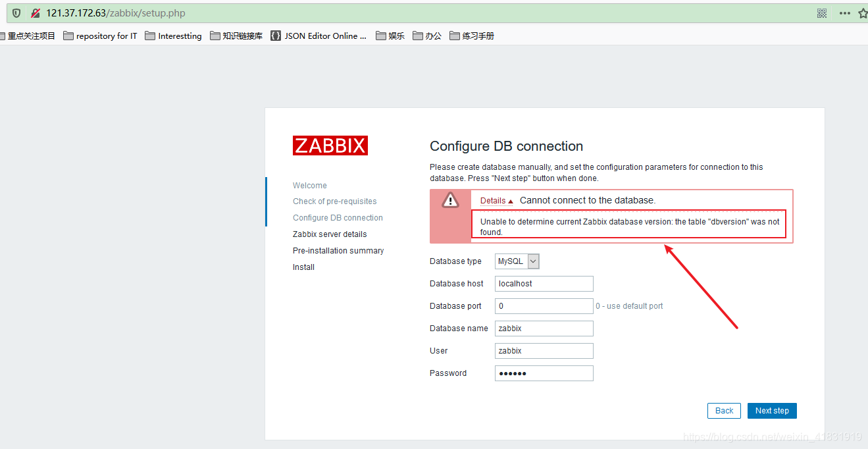The width and height of the screenshot is (868, 449).
Task: Click the Database type label
Action: pos(455,261)
